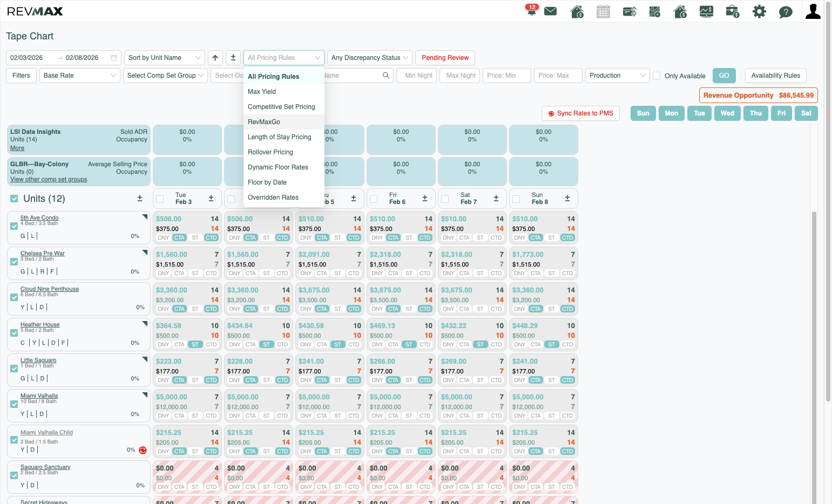Click the plus-minus icon next to Units (12)
The height and width of the screenshot is (504, 832).
[140, 199]
